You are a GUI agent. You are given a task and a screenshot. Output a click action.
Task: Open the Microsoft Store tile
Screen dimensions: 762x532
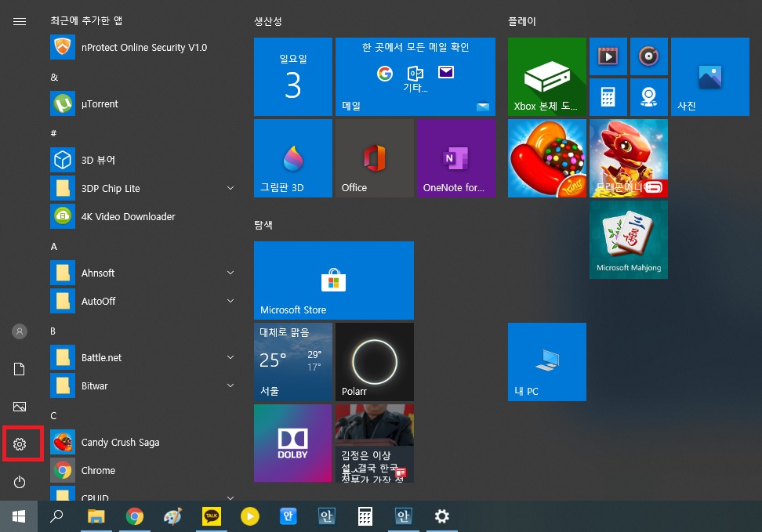334,280
